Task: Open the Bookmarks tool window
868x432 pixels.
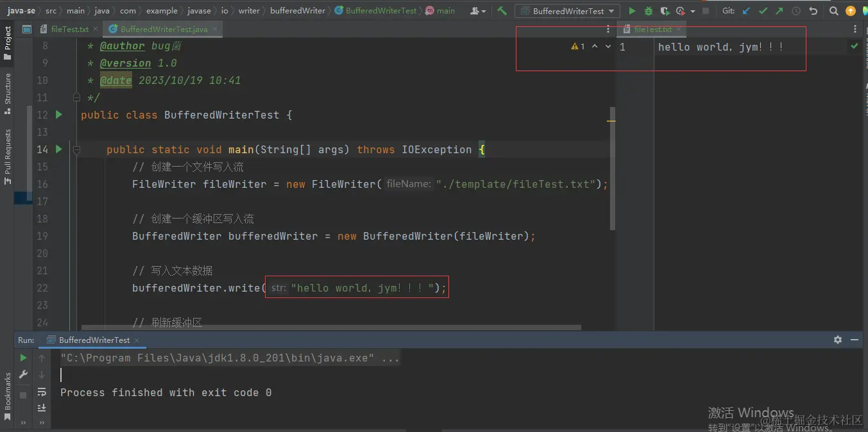Action: click(x=7, y=396)
